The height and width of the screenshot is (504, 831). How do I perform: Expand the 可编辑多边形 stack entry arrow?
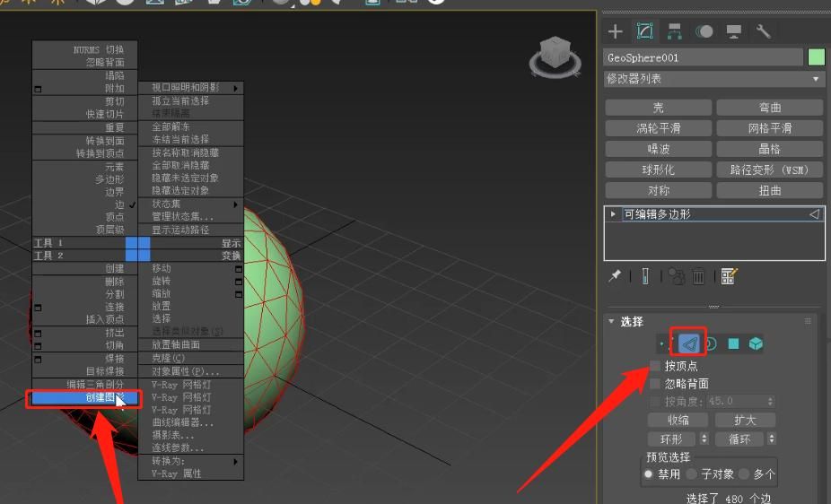coord(613,213)
